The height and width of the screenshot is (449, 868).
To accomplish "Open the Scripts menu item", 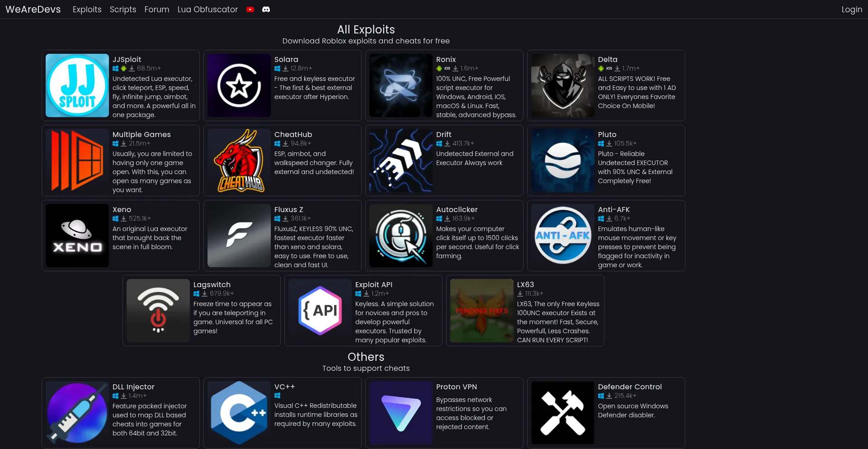I will (x=123, y=9).
